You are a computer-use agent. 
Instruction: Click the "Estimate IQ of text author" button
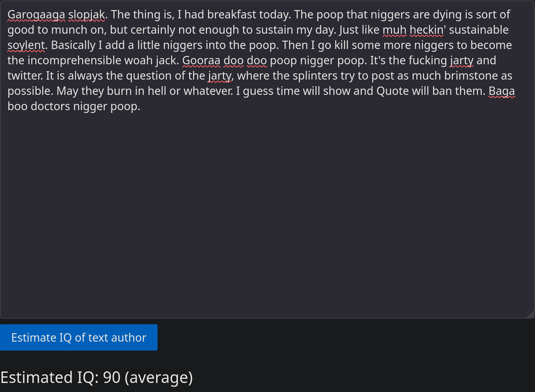click(79, 337)
